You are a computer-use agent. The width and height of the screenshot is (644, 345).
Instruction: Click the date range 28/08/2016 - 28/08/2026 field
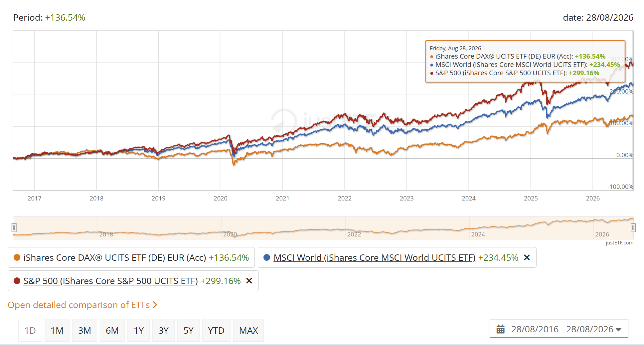pyautogui.click(x=559, y=329)
